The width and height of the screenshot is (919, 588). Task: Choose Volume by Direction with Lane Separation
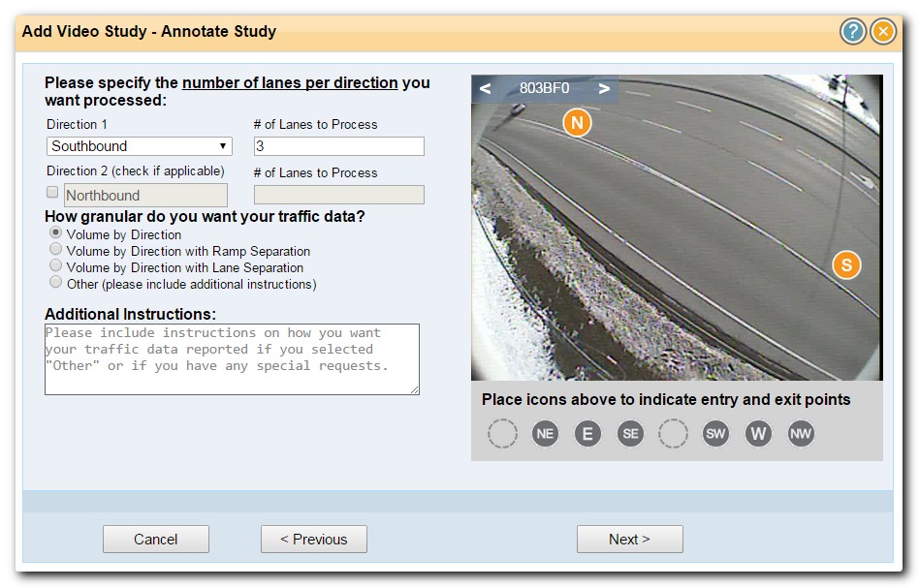tap(56, 263)
